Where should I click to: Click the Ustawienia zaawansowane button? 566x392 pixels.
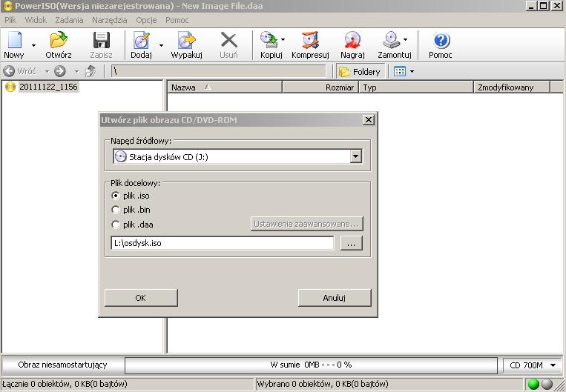tap(307, 224)
